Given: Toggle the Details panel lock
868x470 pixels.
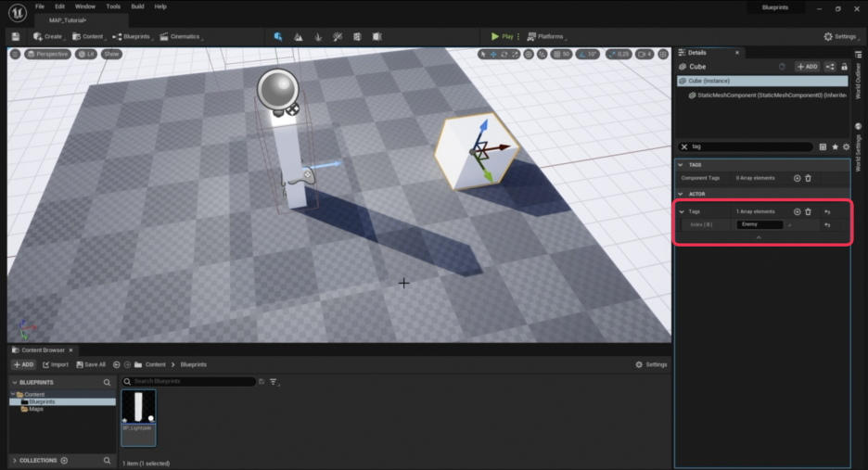Looking at the screenshot, I should point(844,67).
